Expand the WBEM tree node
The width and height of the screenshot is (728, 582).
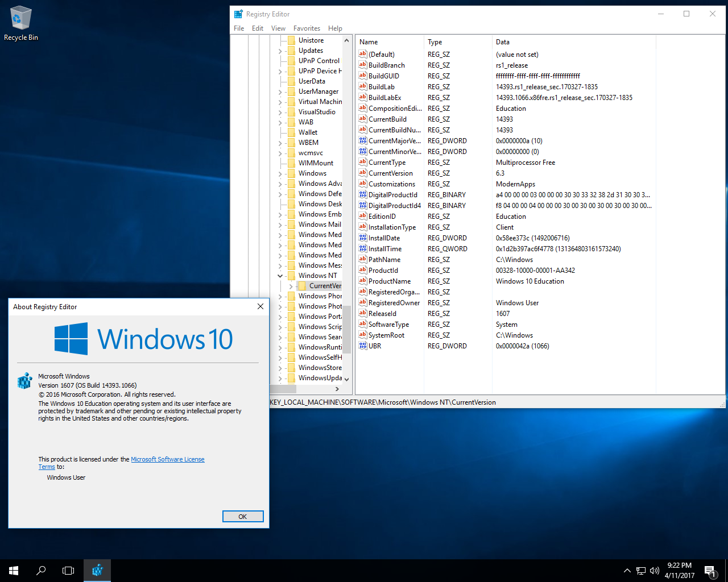(280, 143)
